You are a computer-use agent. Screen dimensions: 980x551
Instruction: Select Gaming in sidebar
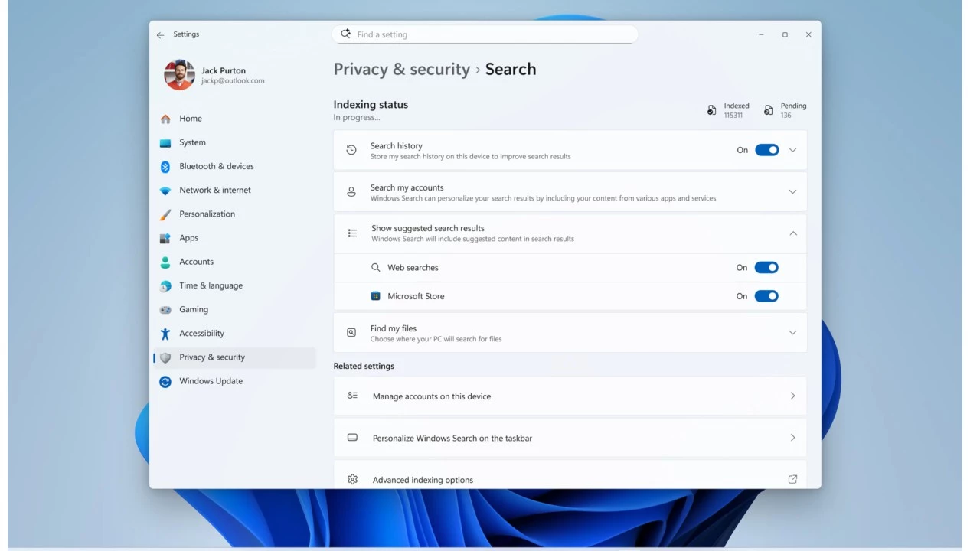coord(234,310)
